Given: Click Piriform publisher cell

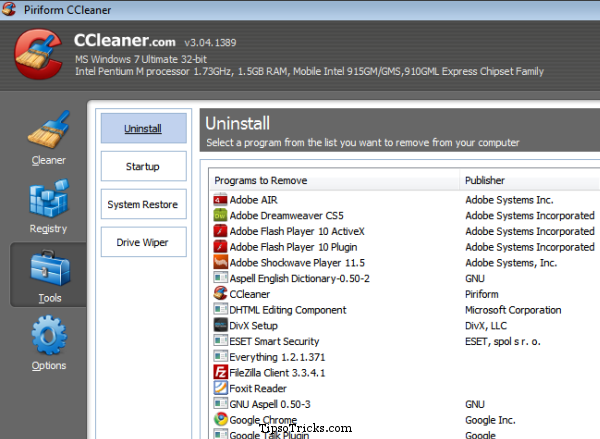Looking at the screenshot, I should (482, 294).
